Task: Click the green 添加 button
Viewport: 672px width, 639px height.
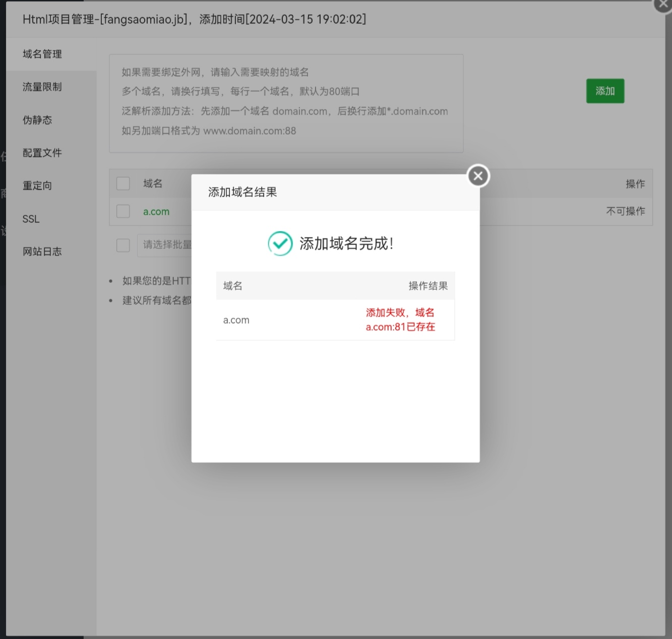Action: (605, 91)
